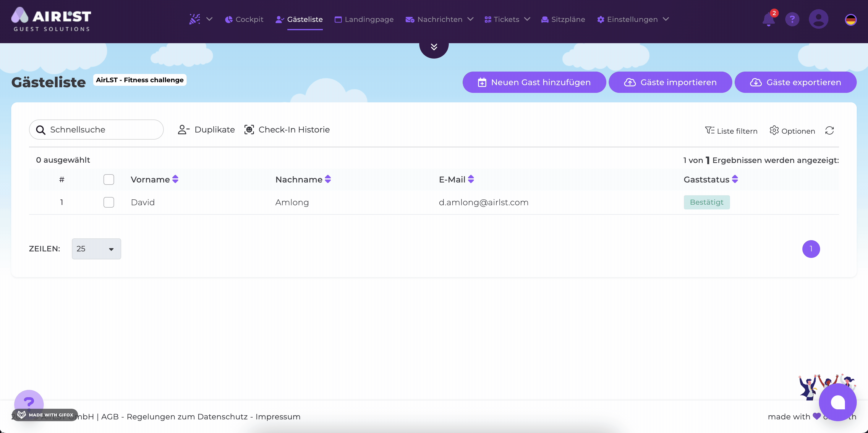This screenshot has width=868, height=433.
Task: Open the Optionen settings
Action: 792,131
